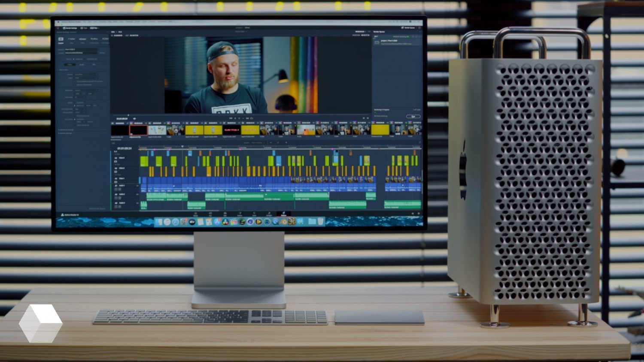Click the Location path input field
The image size is (644, 362).
coord(81,53)
